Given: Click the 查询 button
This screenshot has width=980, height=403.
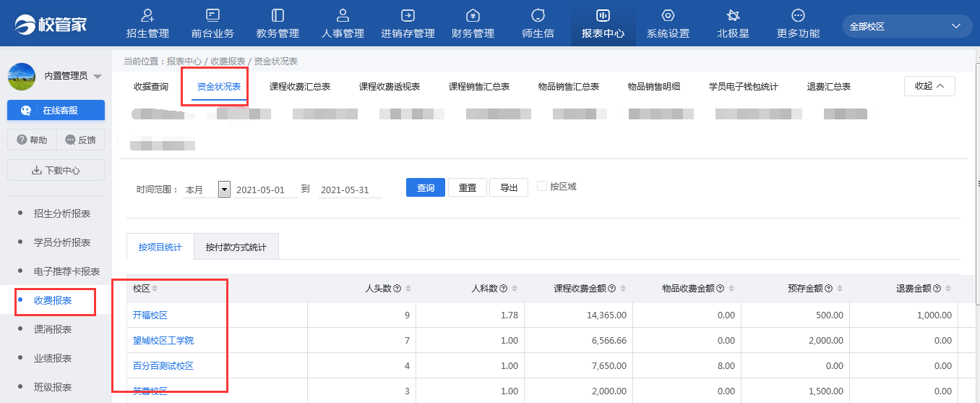Looking at the screenshot, I should tap(426, 187).
